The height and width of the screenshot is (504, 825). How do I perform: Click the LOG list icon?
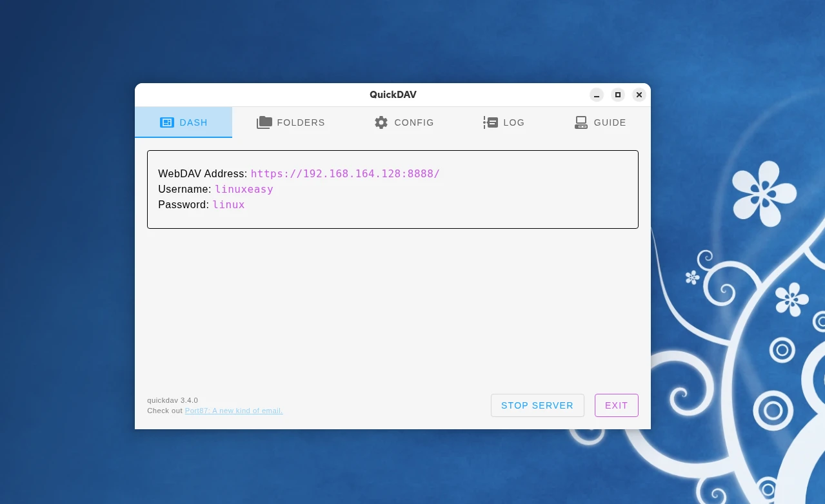[x=490, y=122]
